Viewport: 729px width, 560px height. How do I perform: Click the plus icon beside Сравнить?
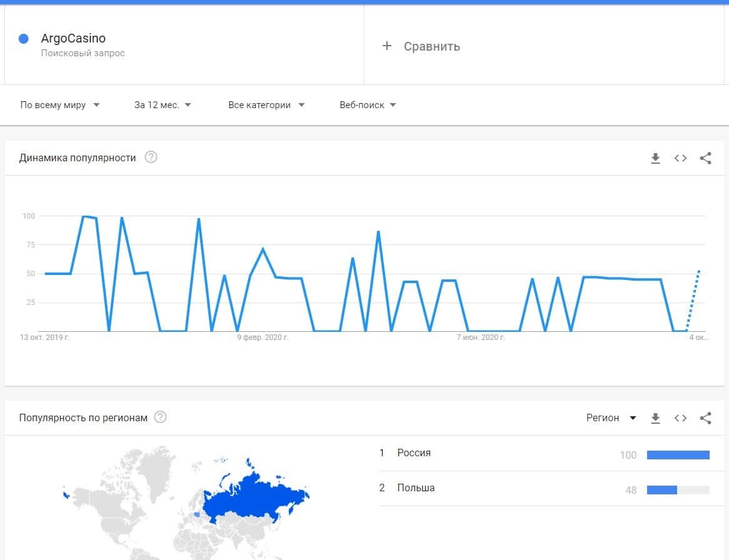point(387,46)
